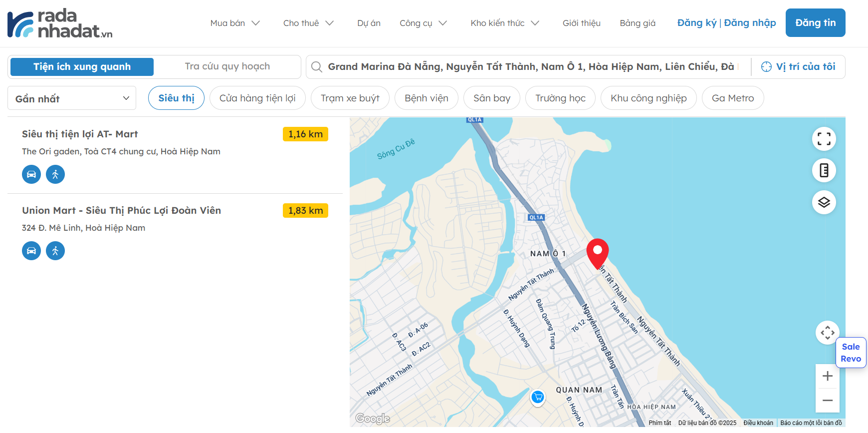Click car directions icon for AT-Mart

click(31, 174)
